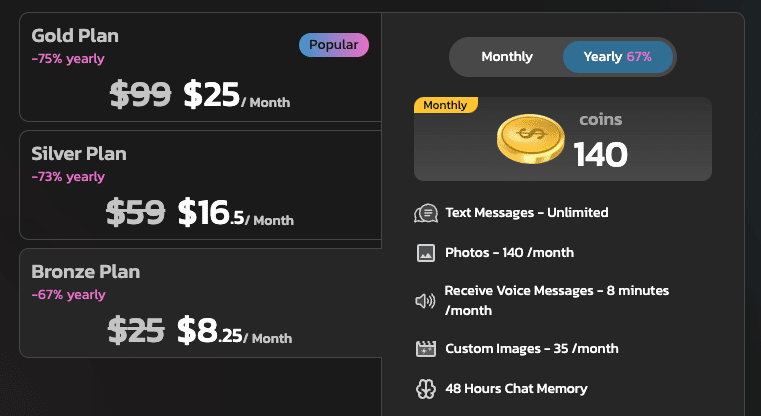Select the Silver Plan card
This screenshot has width=761, height=416.
point(200,185)
